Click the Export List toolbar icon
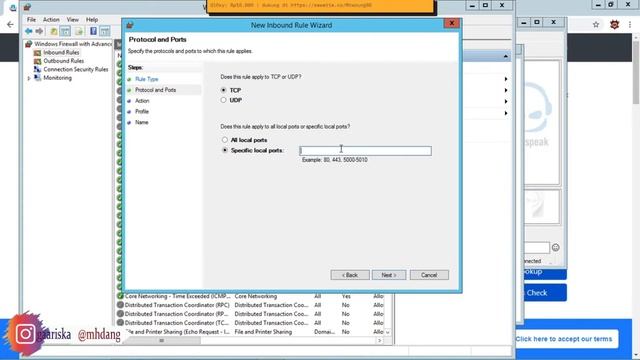The width and height of the screenshot is (640, 360). 79,31
